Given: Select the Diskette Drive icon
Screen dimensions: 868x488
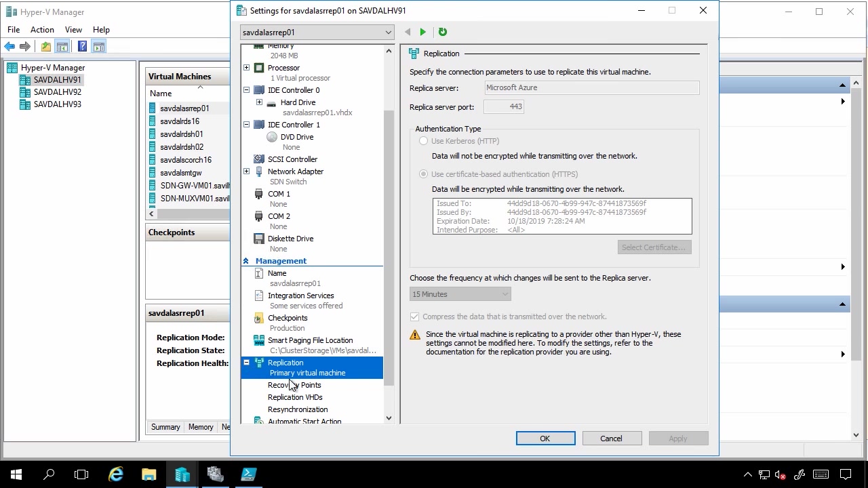Looking at the screenshot, I should 259,239.
